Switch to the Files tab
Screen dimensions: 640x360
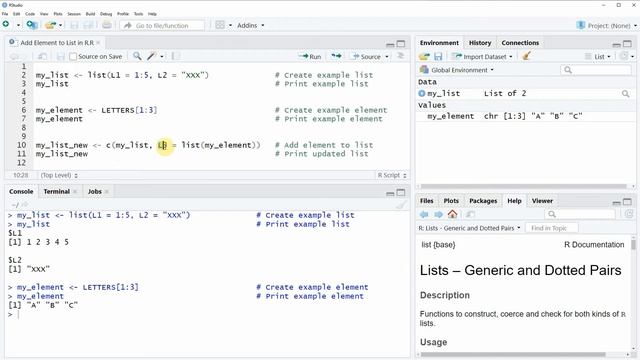tap(426, 201)
